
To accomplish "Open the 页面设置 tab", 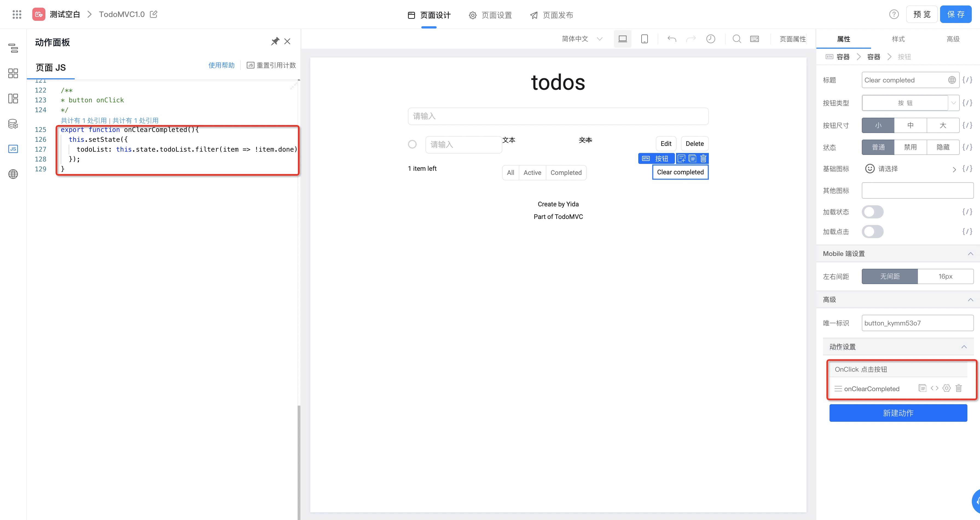I will point(490,15).
